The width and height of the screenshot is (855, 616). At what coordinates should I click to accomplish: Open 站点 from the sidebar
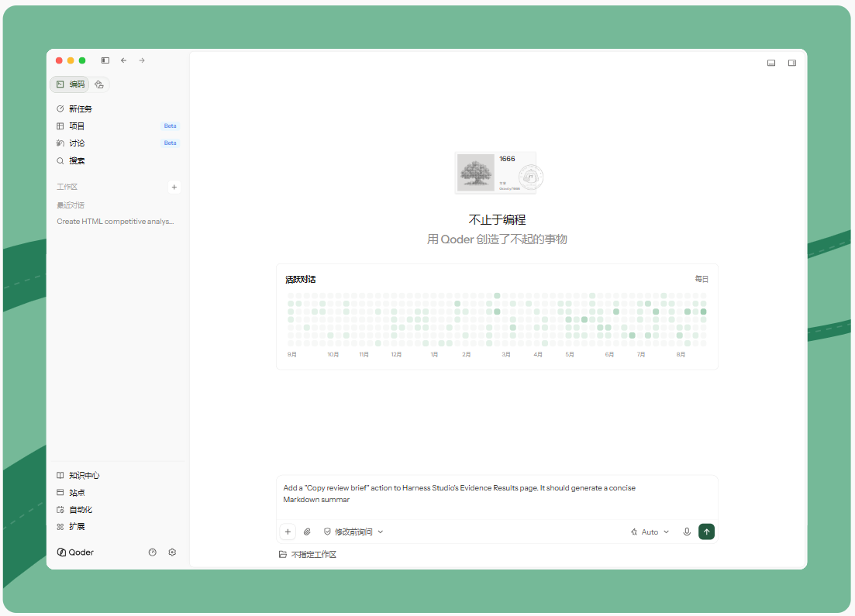tap(71, 493)
